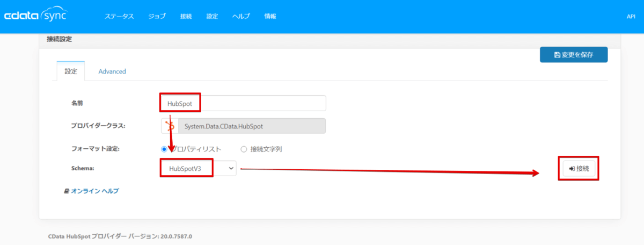
Task: Click the CData HubSpot プロバイダー バージョン text
Action: [120, 236]
